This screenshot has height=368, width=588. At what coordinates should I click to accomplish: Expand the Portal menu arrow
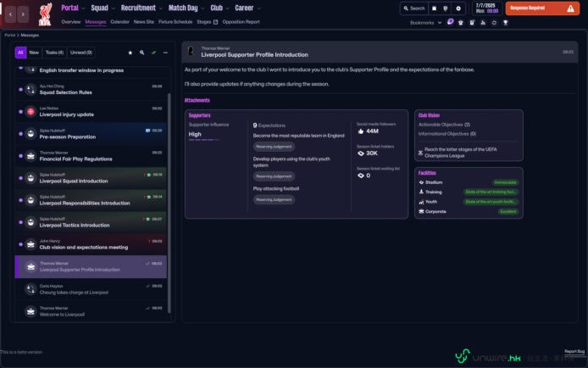tap(83, 8)
